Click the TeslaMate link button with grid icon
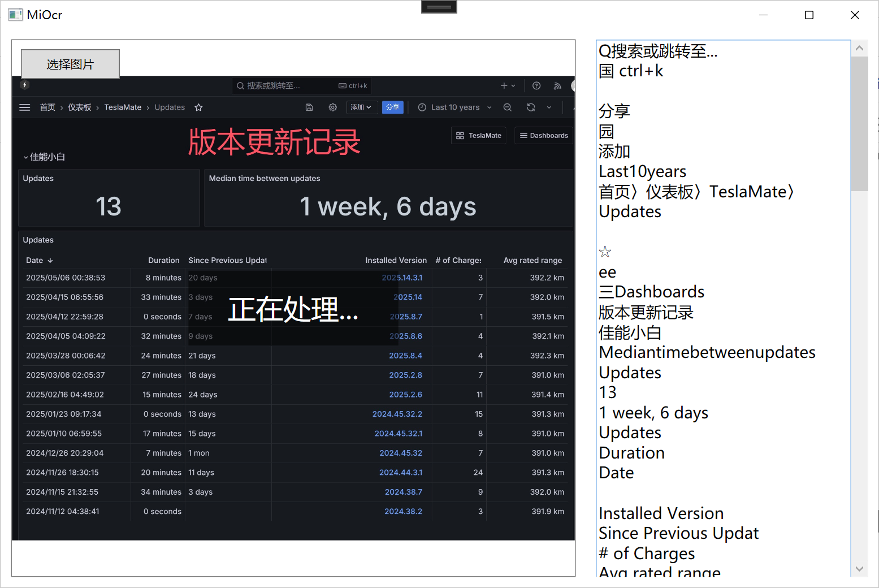This screenshot has width=879, height=588. click(x=479, y=136)
